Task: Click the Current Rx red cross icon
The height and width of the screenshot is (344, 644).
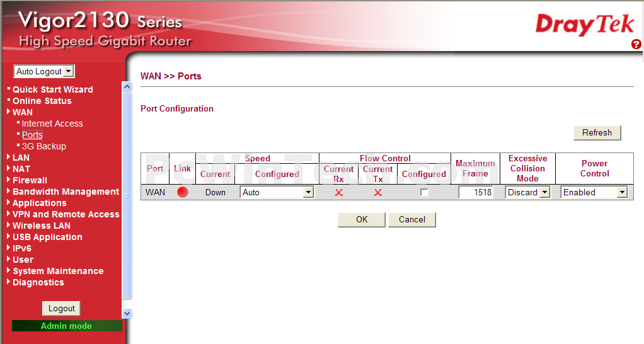Action: (x=339, y=192)
